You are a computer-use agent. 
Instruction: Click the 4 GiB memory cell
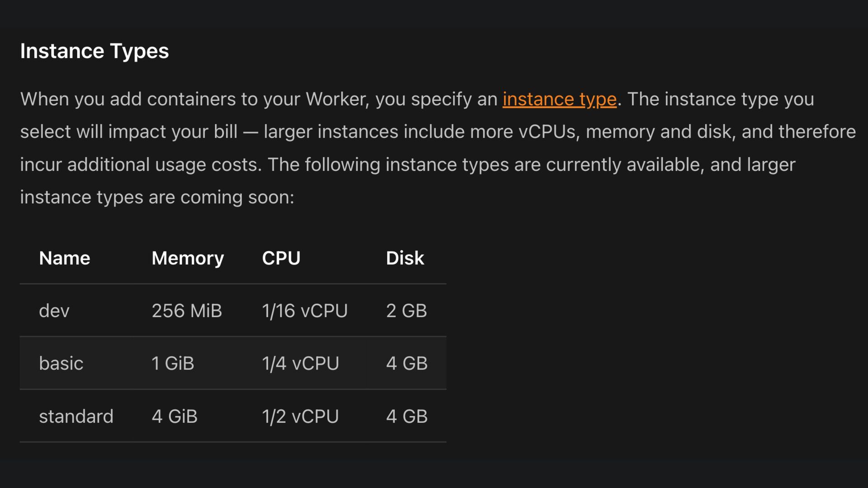175,416
